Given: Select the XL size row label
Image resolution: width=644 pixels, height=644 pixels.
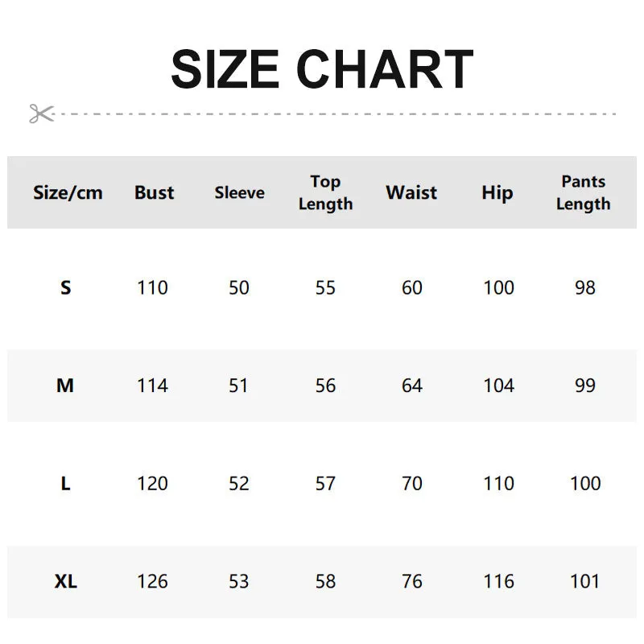Looking at the screenshot, I should pyautogui.click(x=66, y=581).
